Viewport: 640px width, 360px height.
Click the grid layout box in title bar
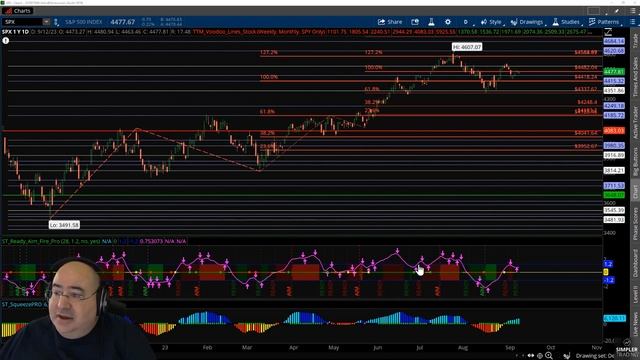(594, 11)
